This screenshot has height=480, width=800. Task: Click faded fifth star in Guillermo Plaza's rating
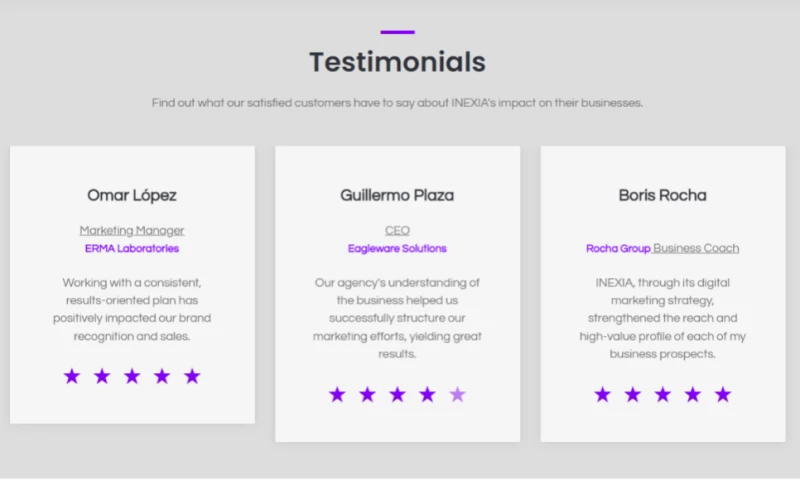(457, 394)
